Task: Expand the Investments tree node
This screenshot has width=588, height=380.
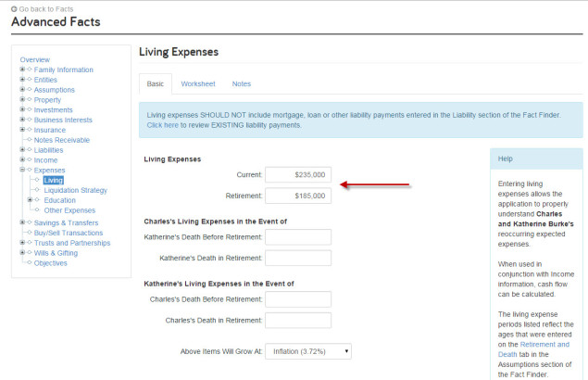Action: [22, 109]
